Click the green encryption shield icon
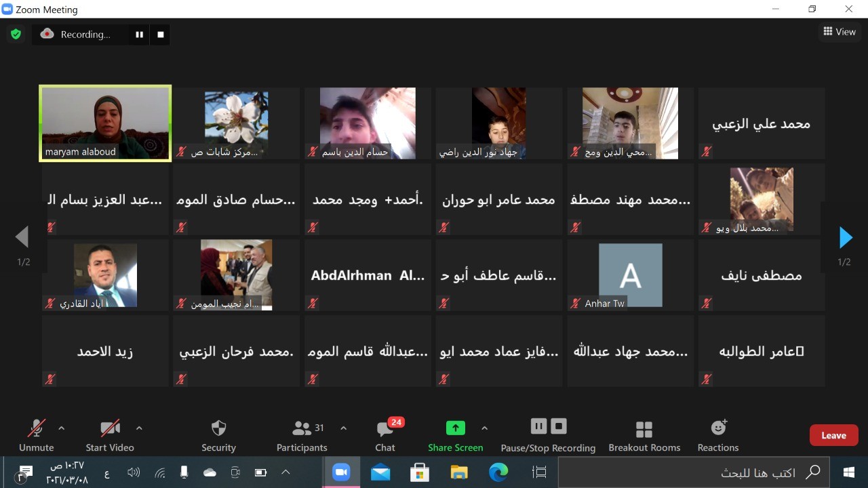Screen dimensions: 868x488 tap(16, 34)
